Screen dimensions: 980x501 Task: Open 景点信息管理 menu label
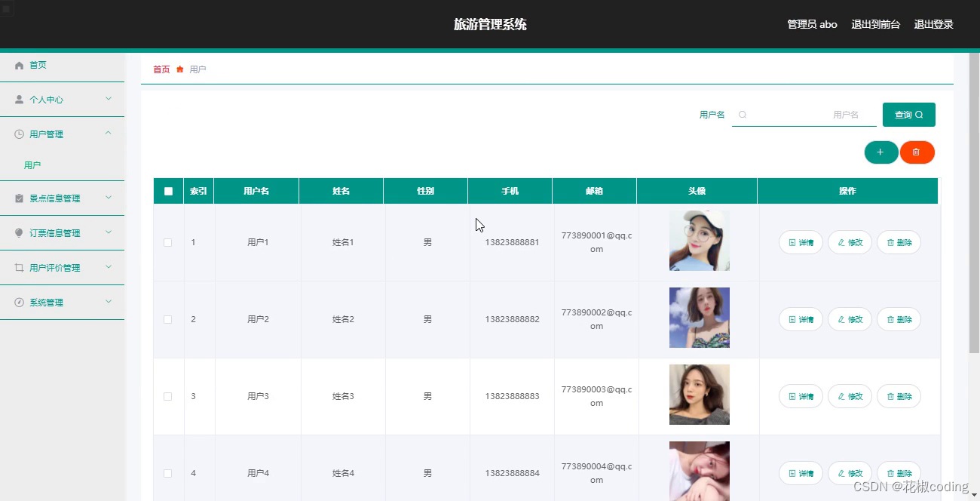tap(54, 198)
